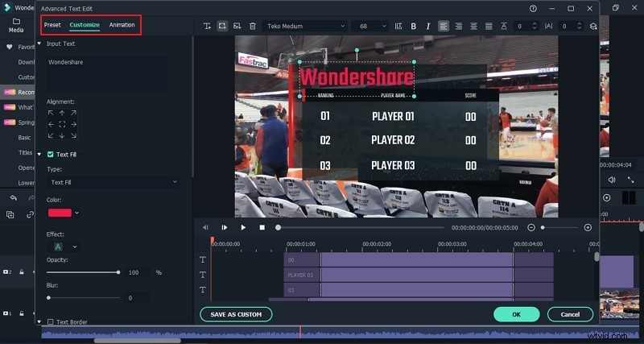Click the add shape icon in toolbar

222,26
